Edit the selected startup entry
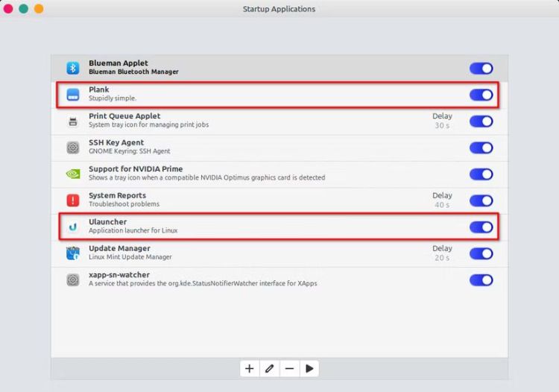 269,368
